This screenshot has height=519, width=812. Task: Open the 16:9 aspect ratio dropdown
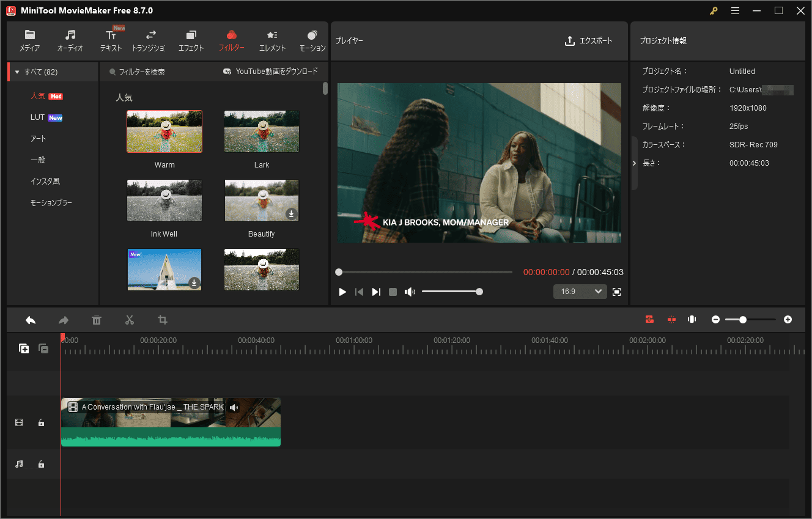pos(580,292)
